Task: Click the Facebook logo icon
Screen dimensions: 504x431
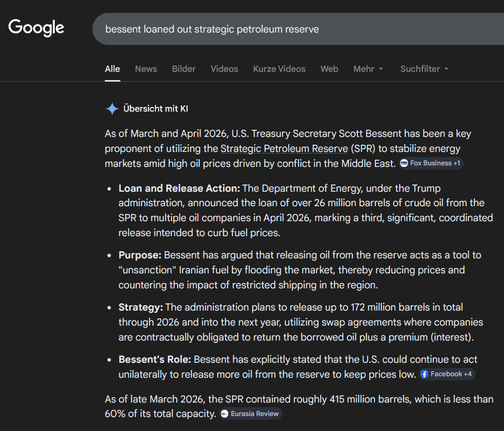Action: pyautogui.click(x=424, y=374)
